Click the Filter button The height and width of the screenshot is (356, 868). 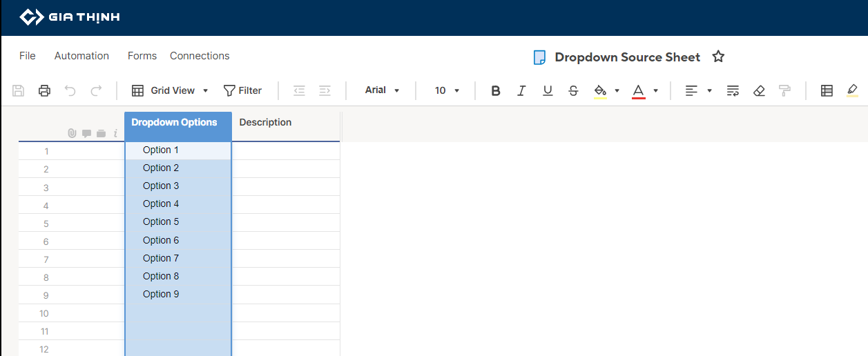coord(242,90)
